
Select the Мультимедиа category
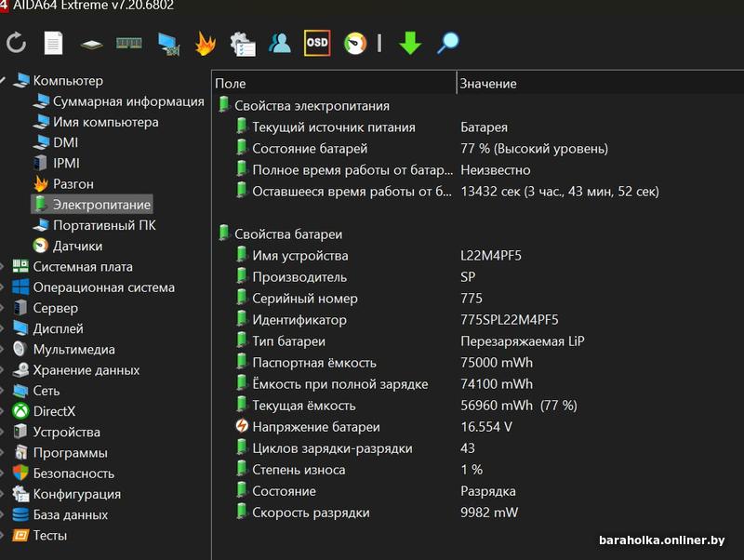point(64,349)
